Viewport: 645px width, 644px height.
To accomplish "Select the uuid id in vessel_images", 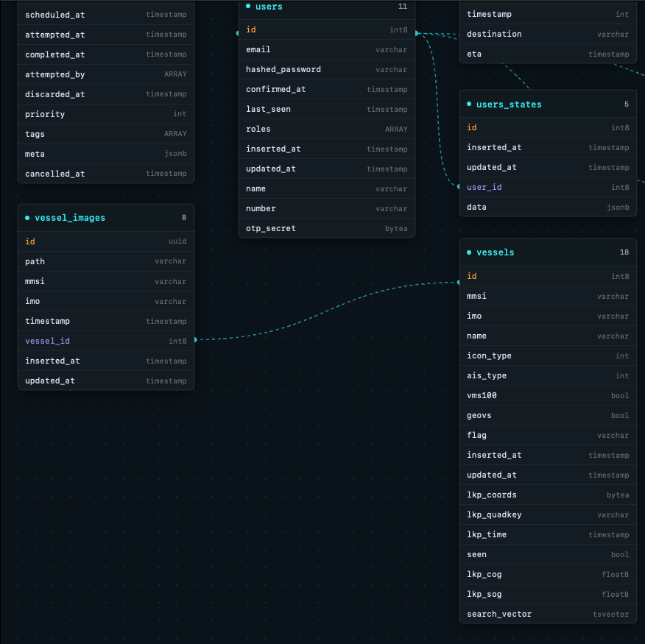I will [106, 241].
